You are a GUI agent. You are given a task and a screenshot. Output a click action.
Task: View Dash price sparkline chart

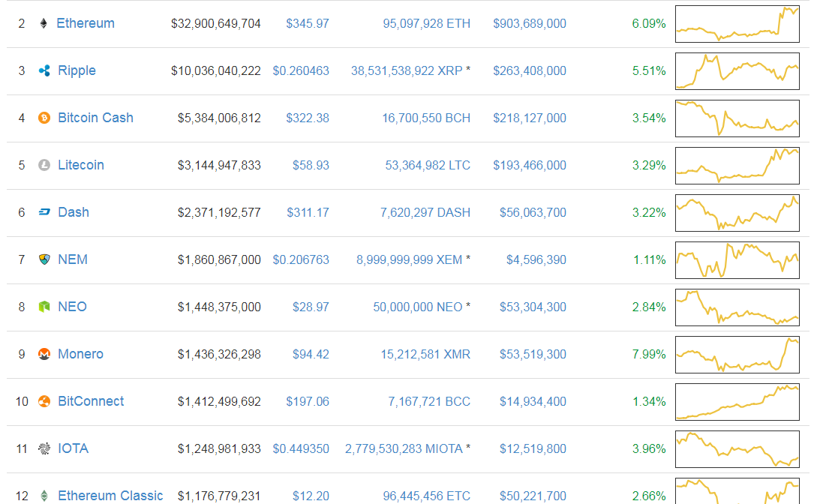point(737,213)
